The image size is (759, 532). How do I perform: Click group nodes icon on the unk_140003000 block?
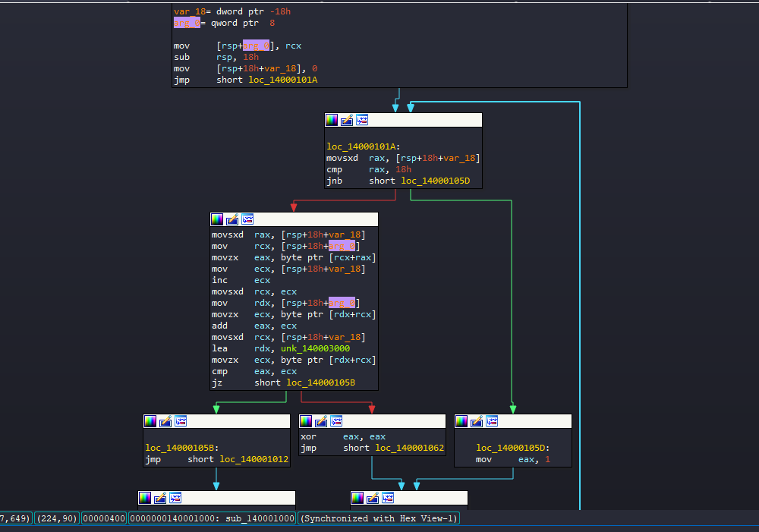pos(247,219)
